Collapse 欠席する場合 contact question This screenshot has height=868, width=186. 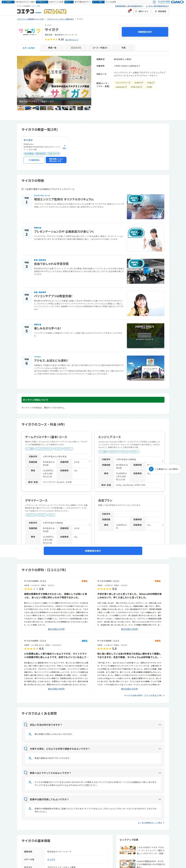tap(93, 749)
